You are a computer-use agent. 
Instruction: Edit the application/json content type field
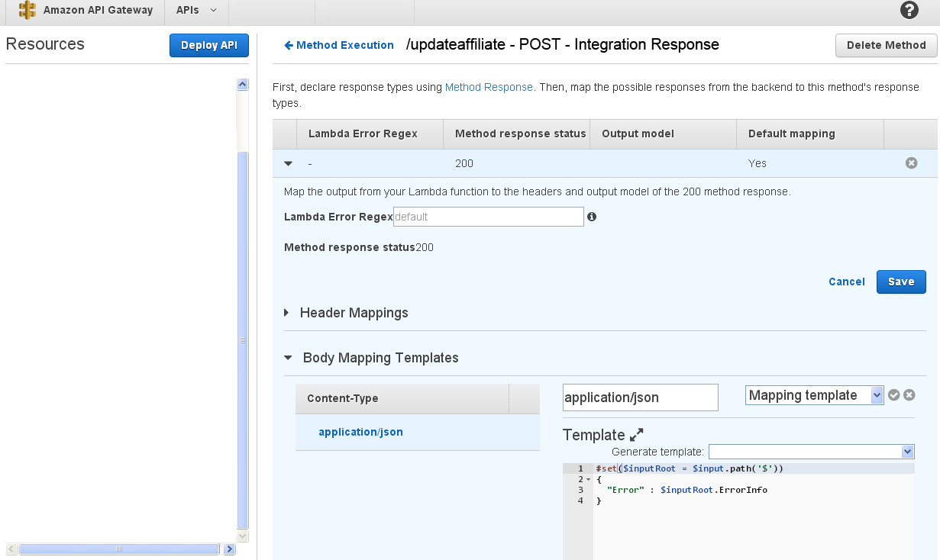[640, 397]
